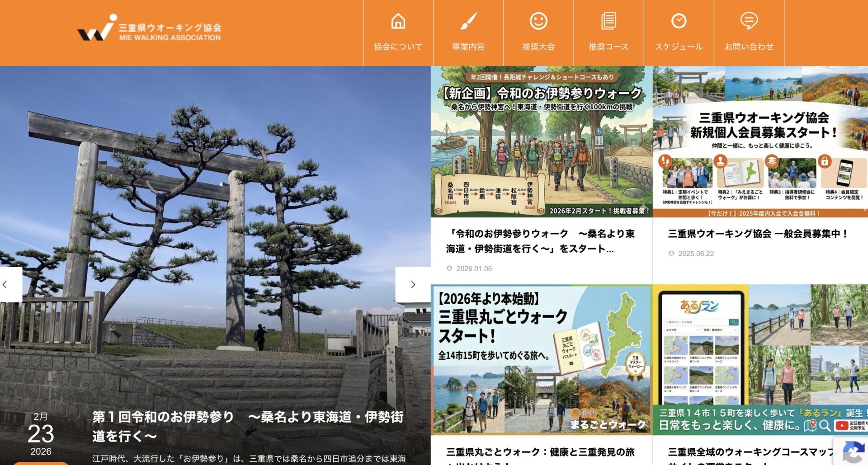
Task: Click the Mie Walking Association logo
Action: 149,30
